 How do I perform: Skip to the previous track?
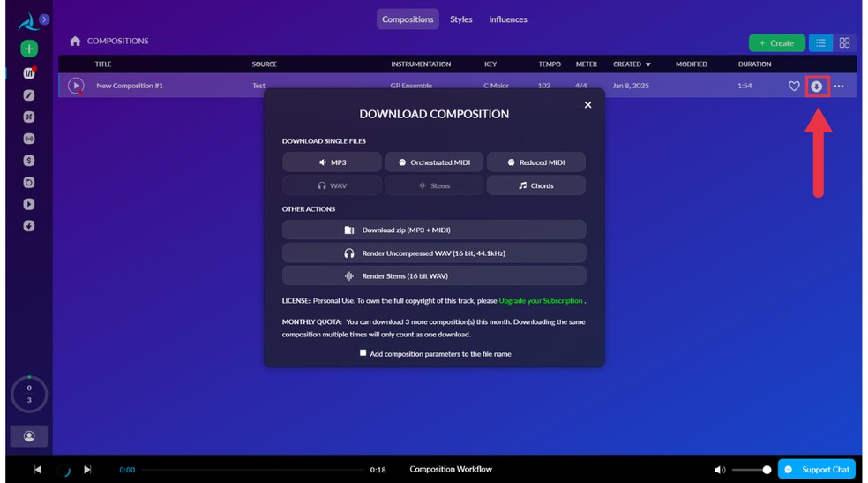pyautogui.click(x=38, y=470)
